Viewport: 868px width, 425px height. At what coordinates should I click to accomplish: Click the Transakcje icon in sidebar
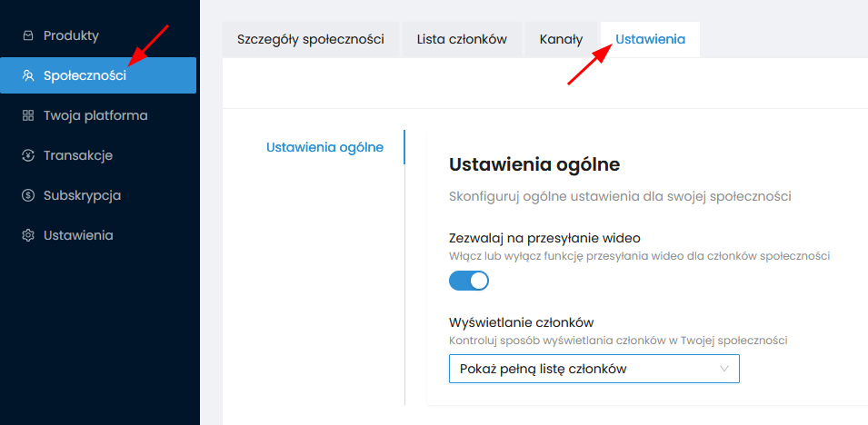tap(28, 155)
